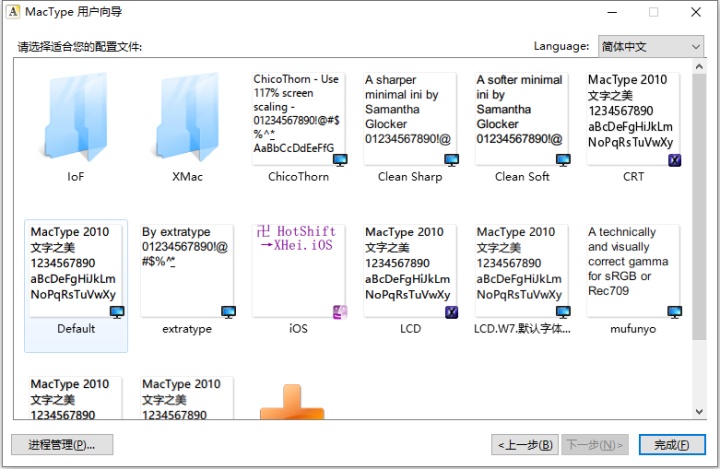Select the first partially visible bottom-row profile
The height and width of the screenshot is (469, 720).
coord(76,398)
